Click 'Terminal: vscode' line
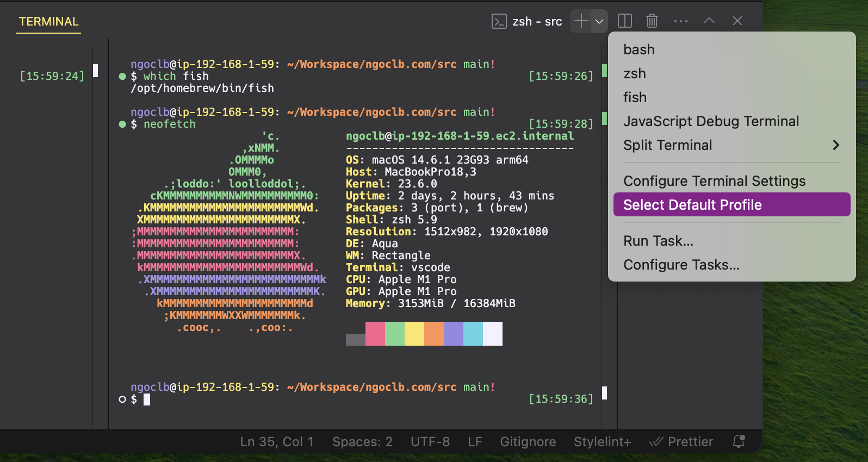The width and height of the screenshot is (868, 462). pyautogui.click(x=398, y=267)
